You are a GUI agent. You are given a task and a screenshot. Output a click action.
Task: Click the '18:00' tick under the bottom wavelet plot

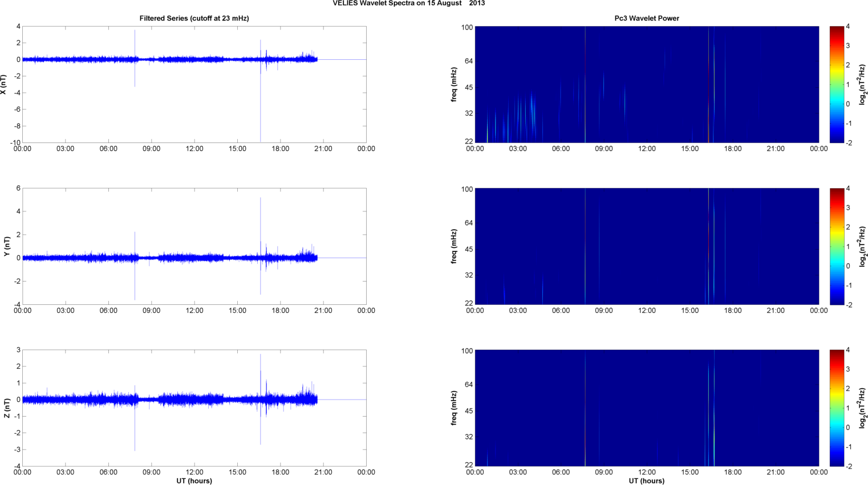pos(733,472)
